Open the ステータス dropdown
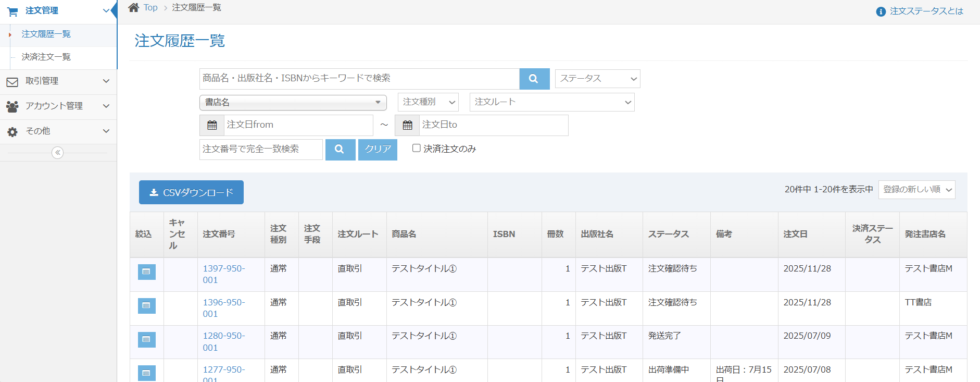980x382 pixels. [597, 79]
